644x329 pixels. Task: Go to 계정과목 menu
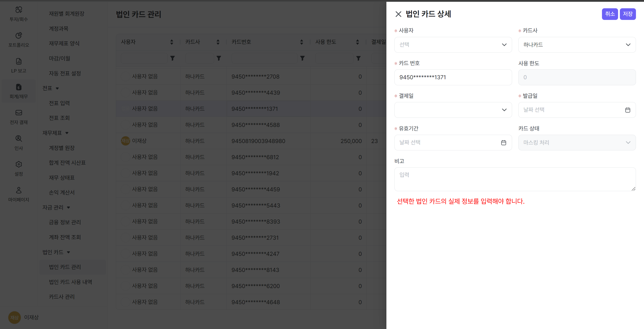(58, 29)
